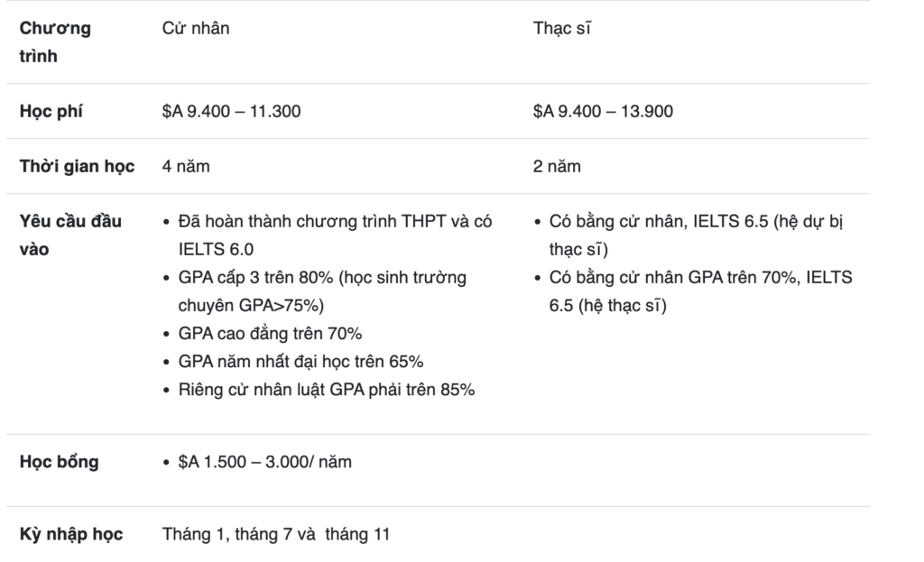Select the bachelor tuition '$A 9.400 – 11.300'
Screen dimensions: 924x562
[232, 112]
